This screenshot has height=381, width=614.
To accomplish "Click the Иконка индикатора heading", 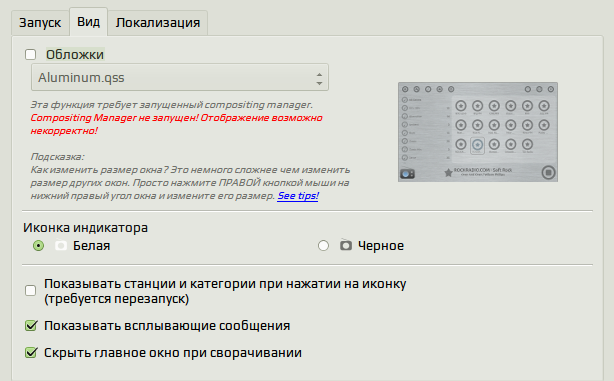I will pyautogui.click(x=85, y=228).
